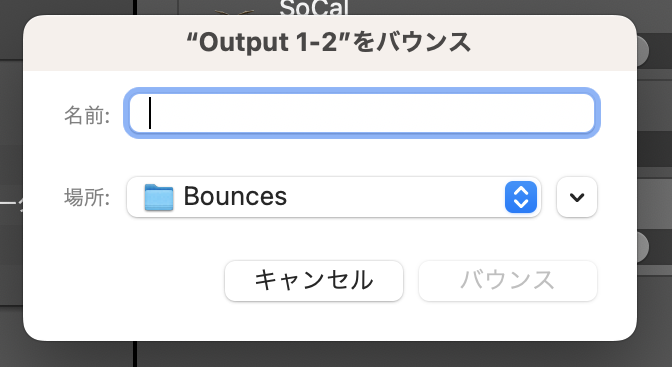Click the light gray strip right of dialog
This screenshot has height=367, width=672.
[x=654, y=201]
